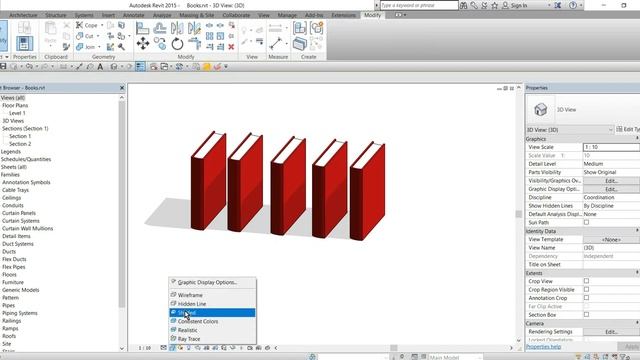Click the Properties palette ribbon icon
Image resolution: width=640 pixels, height=360 pixels.
pos(24,43)
